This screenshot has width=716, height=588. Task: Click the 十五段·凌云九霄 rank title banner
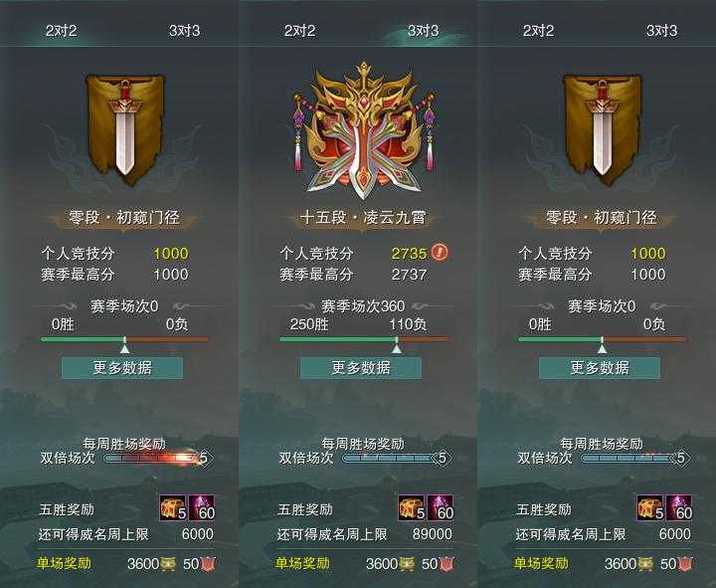[x=363, y=218]
